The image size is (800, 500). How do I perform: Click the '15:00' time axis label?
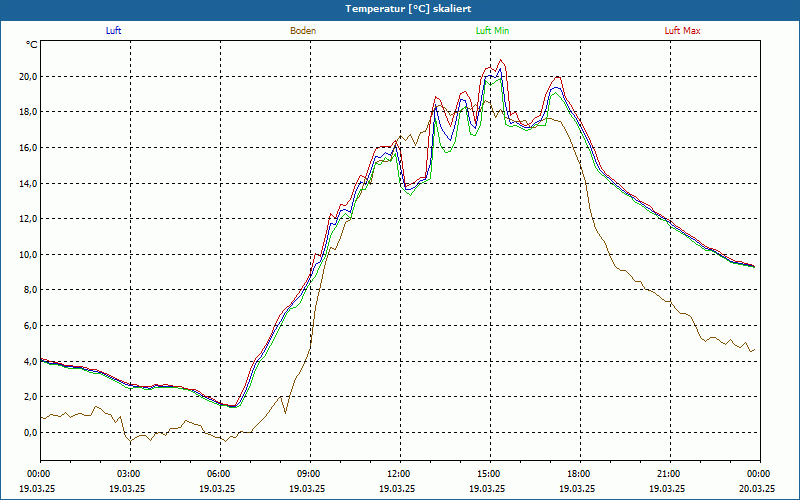point(490,474)
